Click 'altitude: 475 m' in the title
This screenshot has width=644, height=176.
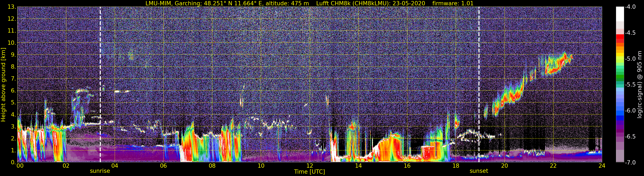pos(287,3)
